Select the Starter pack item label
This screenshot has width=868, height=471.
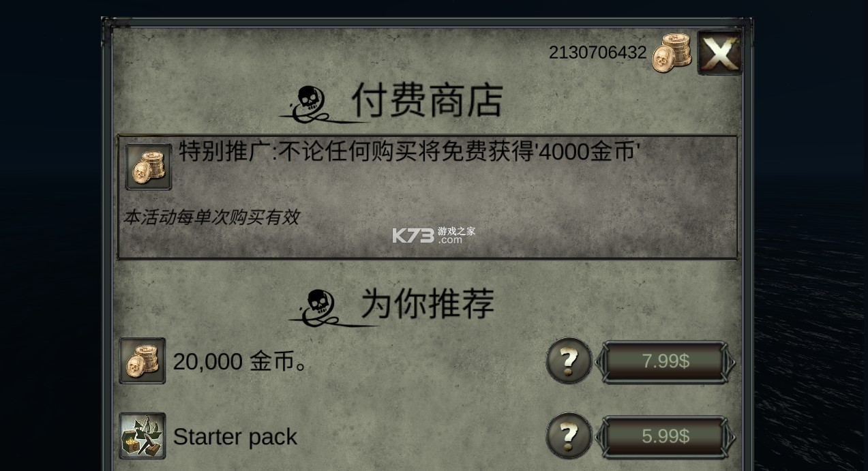[x=235, y=437]
